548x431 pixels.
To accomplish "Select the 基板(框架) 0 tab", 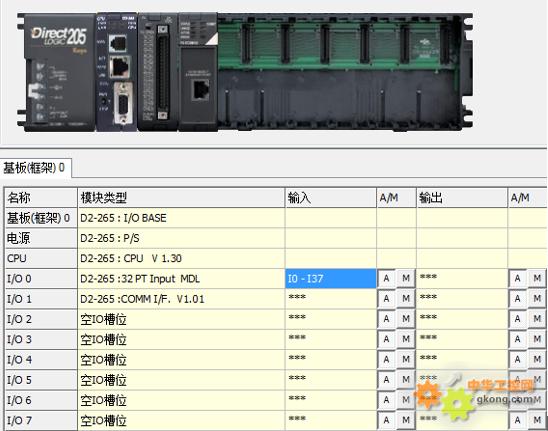I will tap(35, 168).
